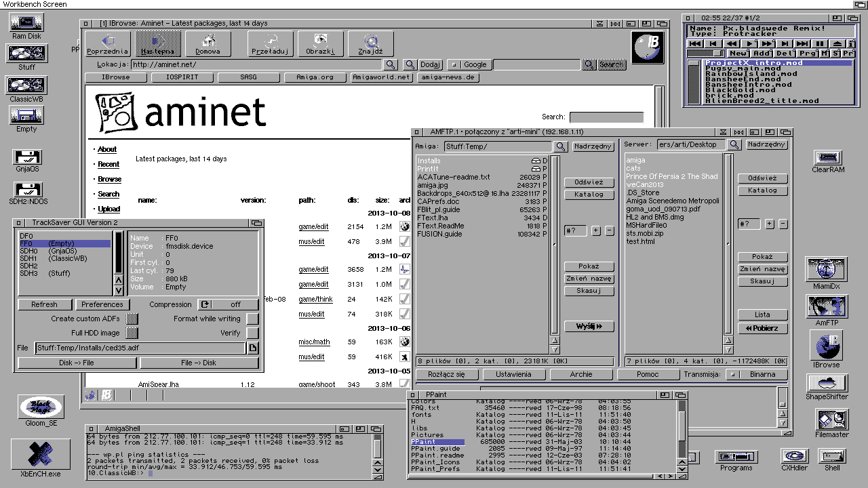Click the module playlist scrollbar
The image size is (868, 488).
coord(694,81)
